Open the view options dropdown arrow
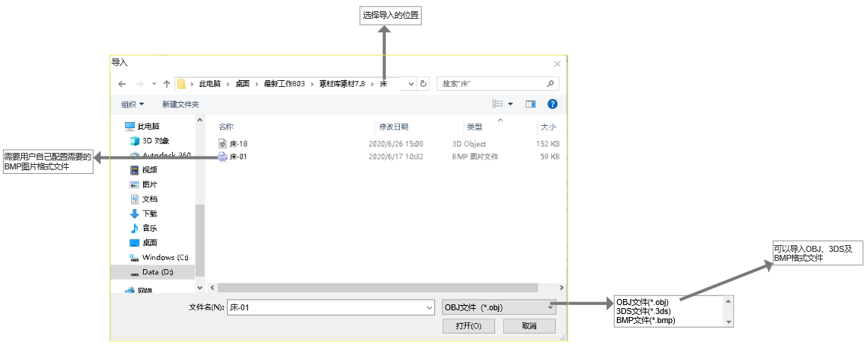Screen dimensions: 868x353 pos(511,104)
